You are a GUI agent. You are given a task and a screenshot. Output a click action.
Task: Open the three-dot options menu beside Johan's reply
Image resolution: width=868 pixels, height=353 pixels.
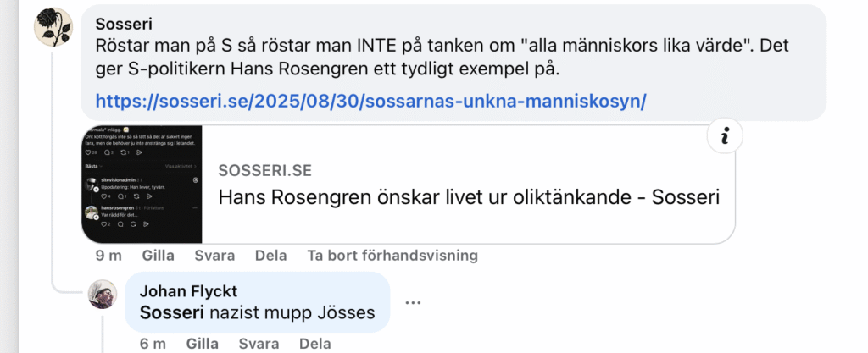click(413, 302)
